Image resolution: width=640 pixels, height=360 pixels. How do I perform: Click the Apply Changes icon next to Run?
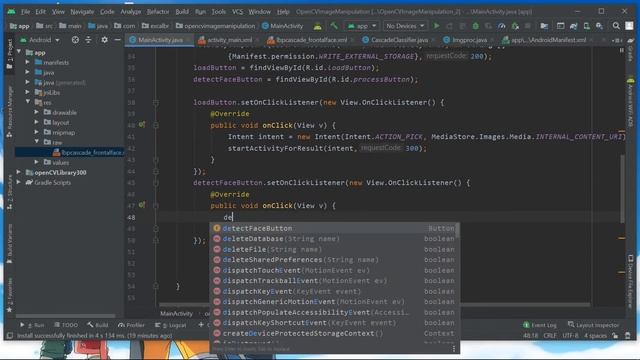tap(449, 26)
